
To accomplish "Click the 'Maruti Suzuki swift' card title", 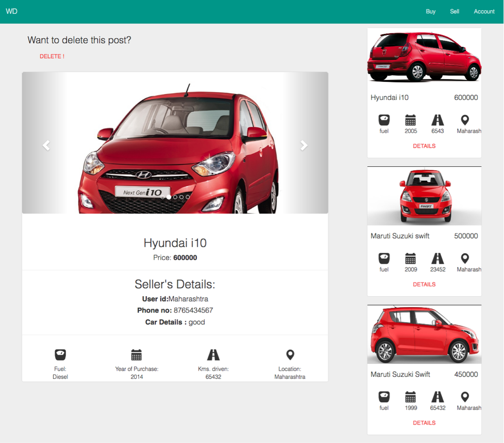I will click(400, 236).
